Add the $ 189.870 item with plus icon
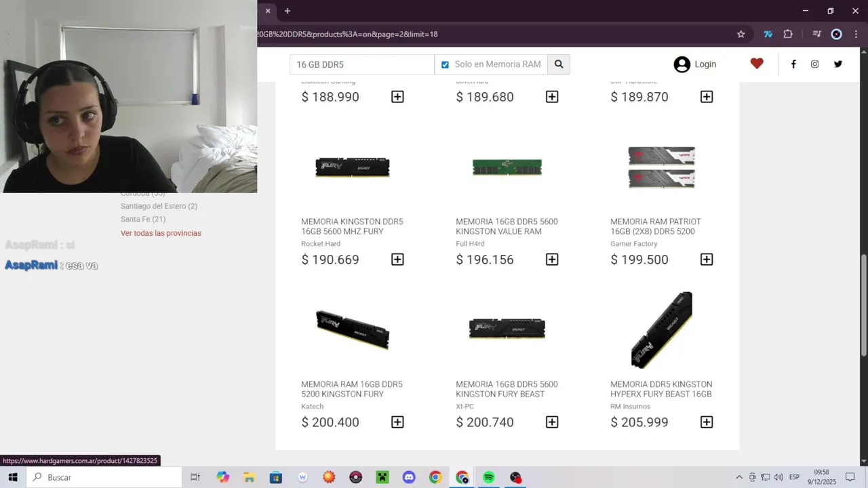This screenshot has height=488, width=868. point(707,97)
